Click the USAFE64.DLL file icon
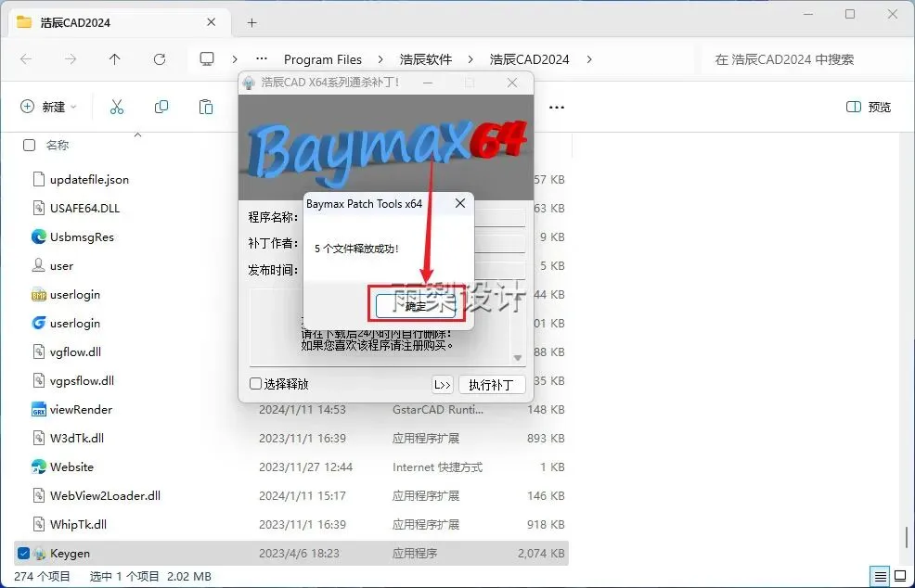The image size is (915, 588). 39,209
